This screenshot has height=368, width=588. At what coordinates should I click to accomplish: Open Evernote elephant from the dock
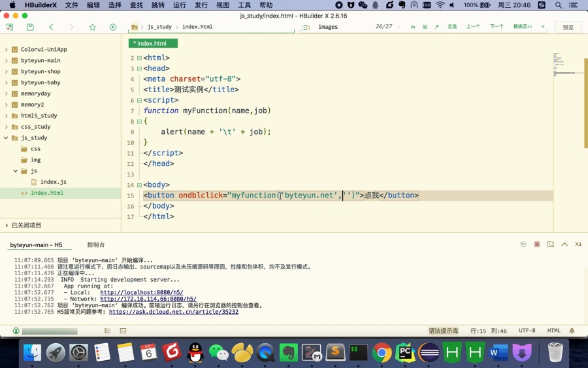click(x=288, y=353)
